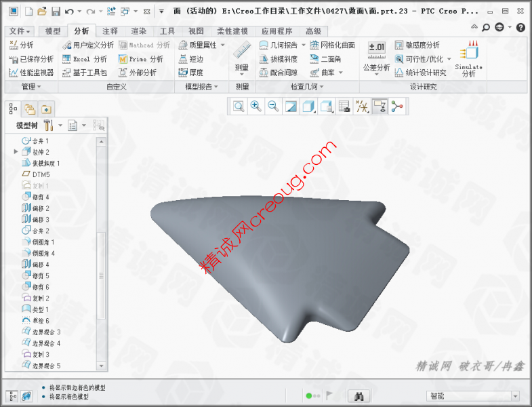The width and height of the screenshot is (532, 407).
Task: Select 倒圆角 4 in the model tree
Action: point(38,253)
